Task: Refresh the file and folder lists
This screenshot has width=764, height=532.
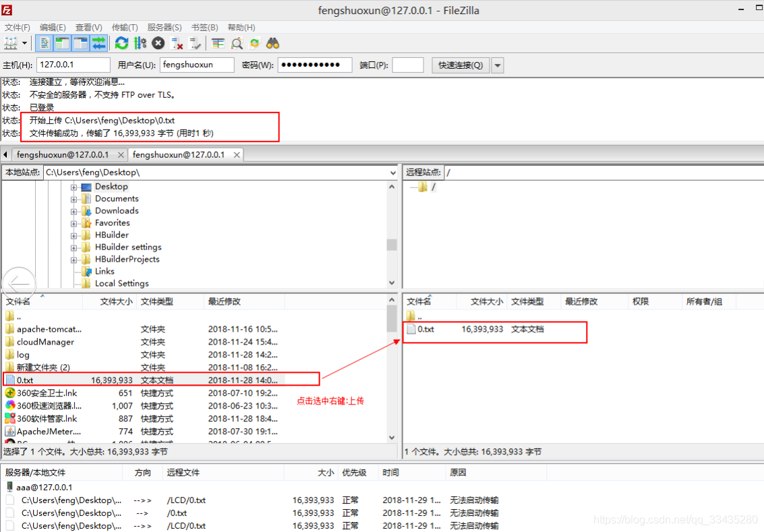Action: [x=121, y=43]
